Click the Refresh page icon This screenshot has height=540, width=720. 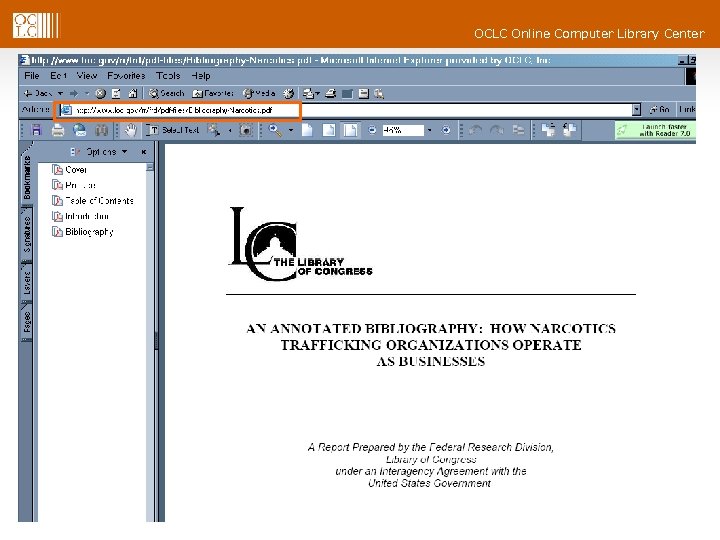pyautogui.click(x=116, y=94)
